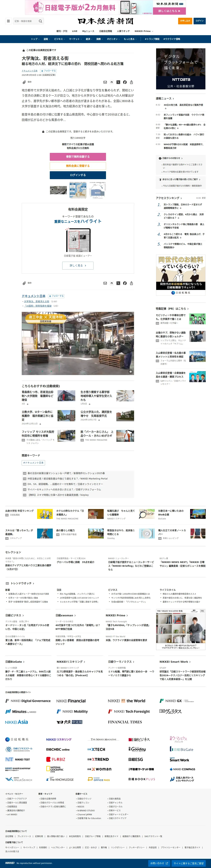211x868 pixels.
Task: Note icon above the ドキュメント日本 section
Action: coord(112,283)
